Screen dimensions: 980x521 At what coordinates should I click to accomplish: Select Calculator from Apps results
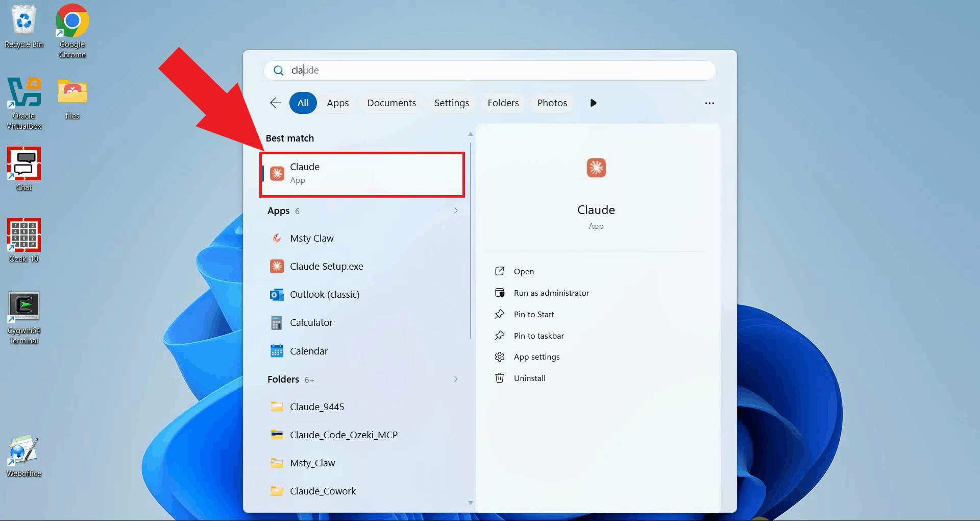[x=363, y=323]
